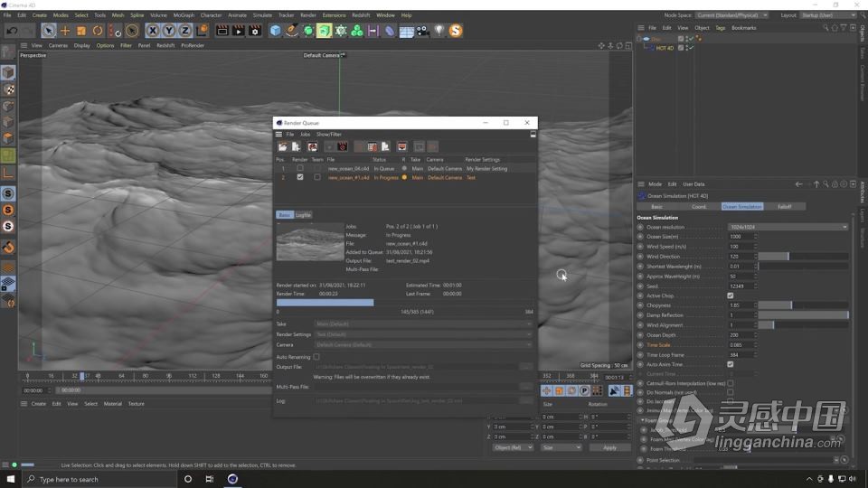Image resolution: width=868 pixels, height=488 pixels.
Task: Click Open in Picture Viewer icon, Render Queue
Action: pos(401,146)
